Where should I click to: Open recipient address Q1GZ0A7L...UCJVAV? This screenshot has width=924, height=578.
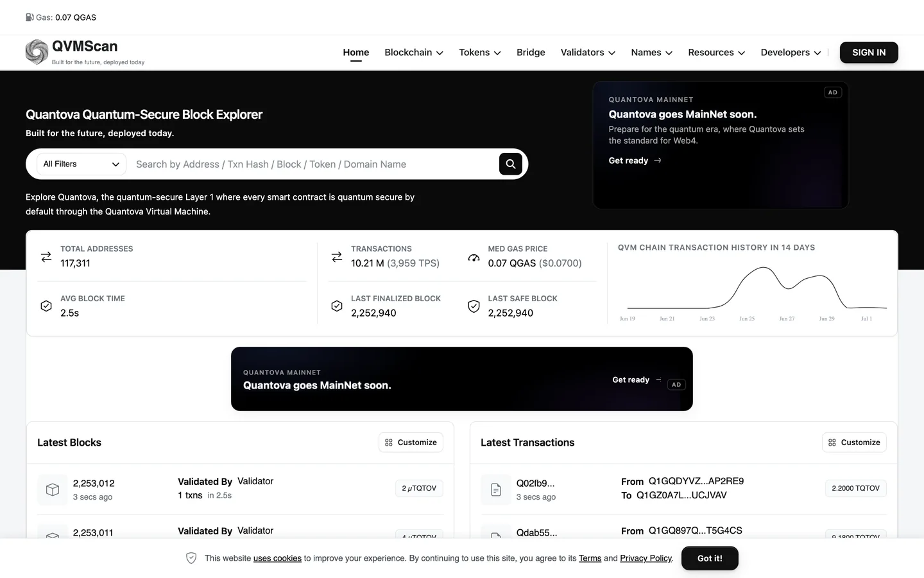(681, 495)
